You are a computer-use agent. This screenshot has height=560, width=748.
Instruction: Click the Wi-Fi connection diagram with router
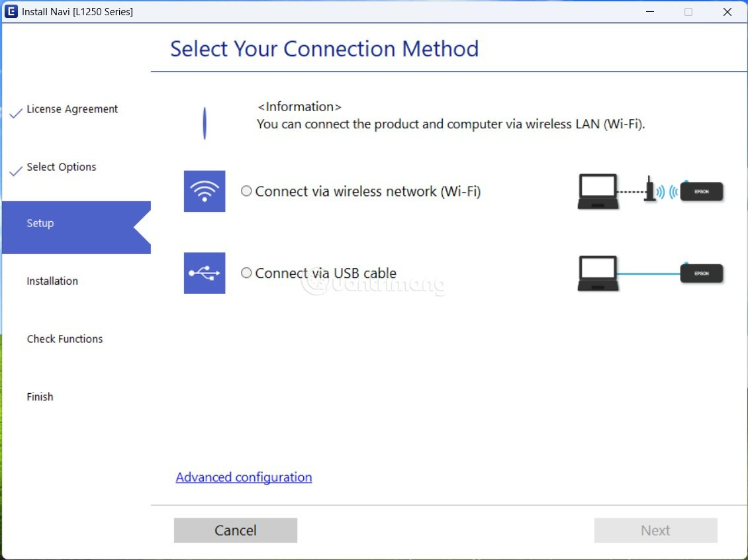click(650, 191)
